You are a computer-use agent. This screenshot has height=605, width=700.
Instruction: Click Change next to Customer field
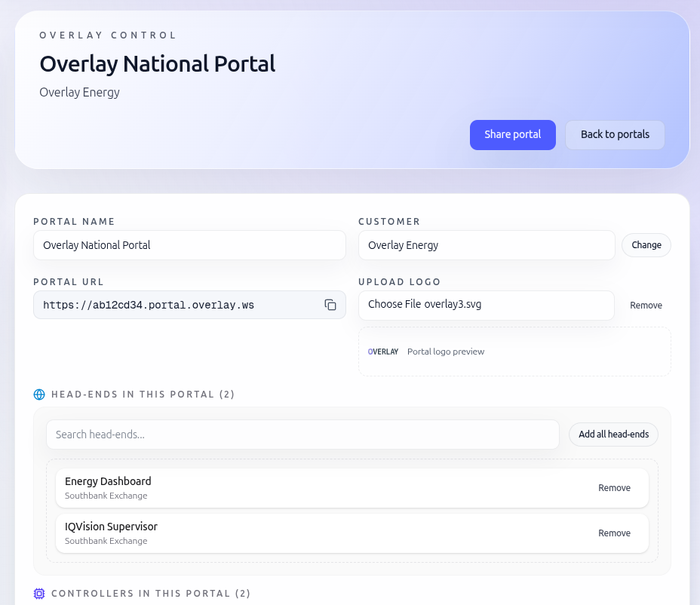tap(646, 245)
